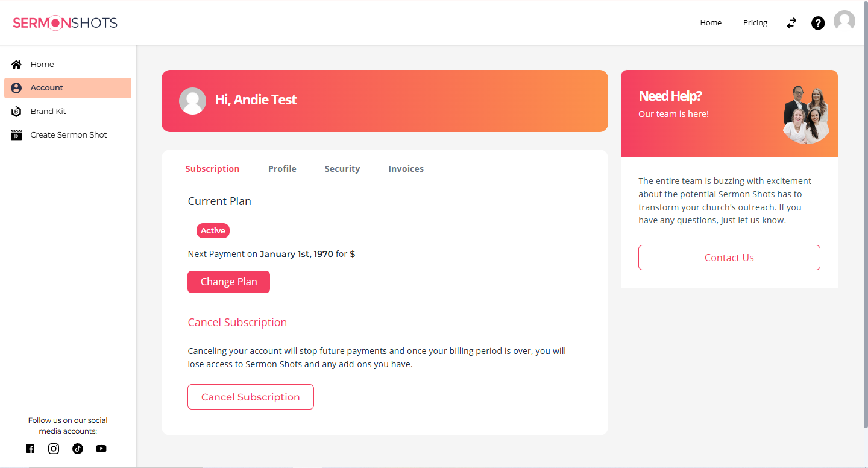Click the Our team is here! text

(673, 114)
